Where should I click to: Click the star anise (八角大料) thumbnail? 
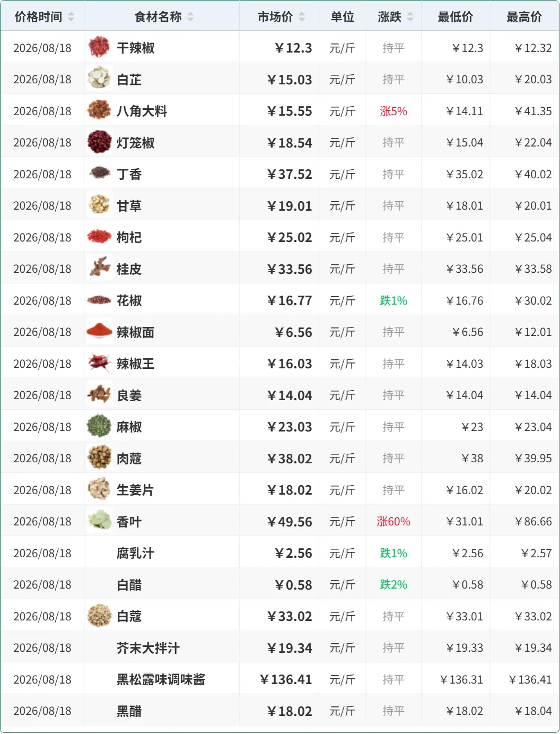point(99,110)
